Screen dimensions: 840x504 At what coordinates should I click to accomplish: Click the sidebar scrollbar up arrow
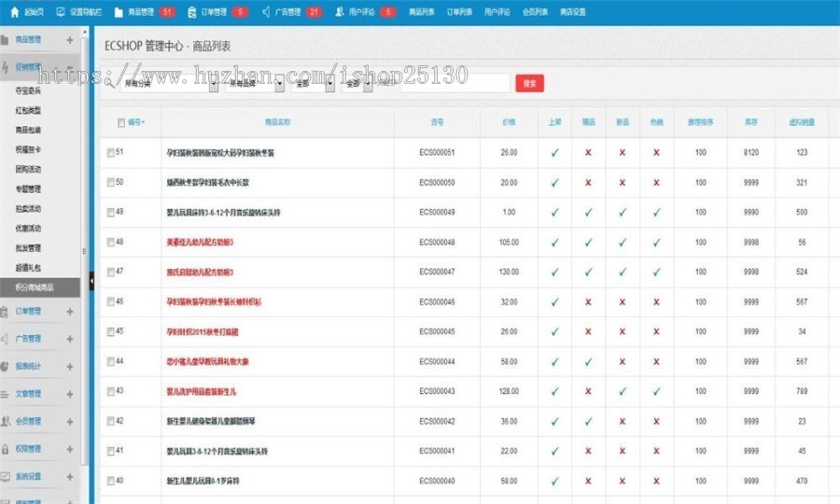click(x=84, y=32)
